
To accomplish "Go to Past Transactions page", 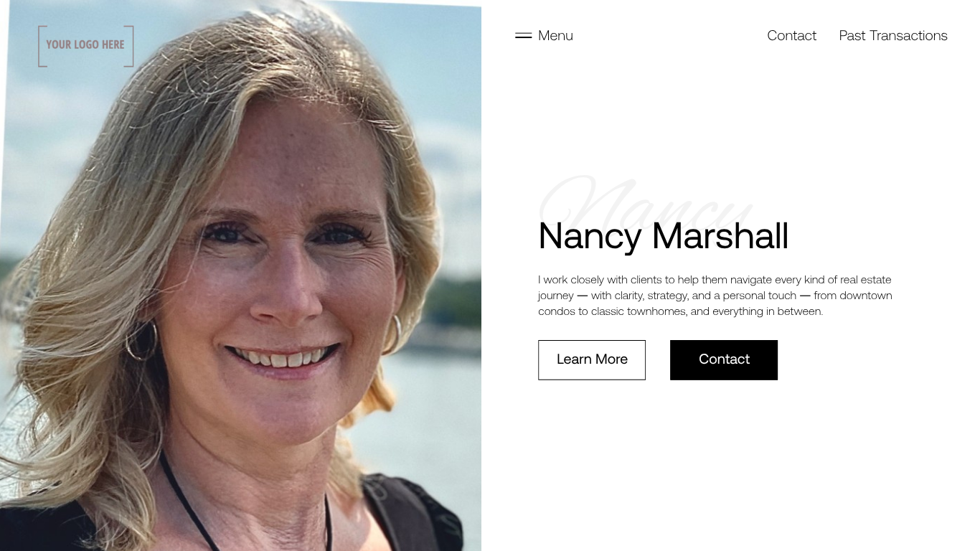I will (893, 35).
